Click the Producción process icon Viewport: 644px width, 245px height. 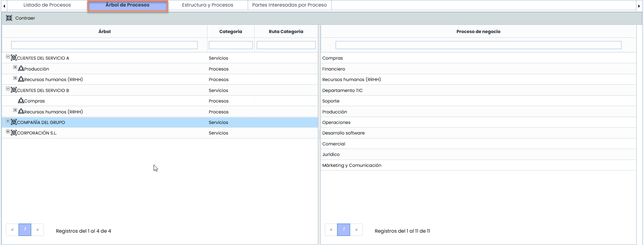21,69
